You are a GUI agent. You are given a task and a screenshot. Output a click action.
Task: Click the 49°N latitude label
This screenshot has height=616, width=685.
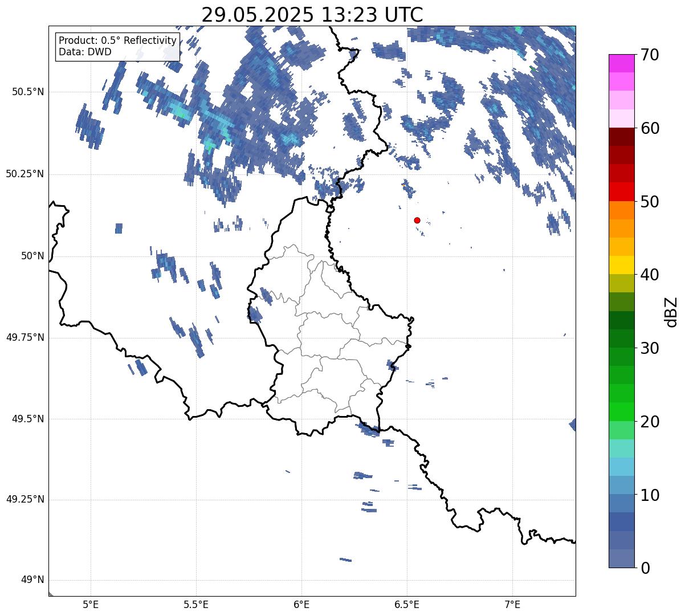coord(32,580)
